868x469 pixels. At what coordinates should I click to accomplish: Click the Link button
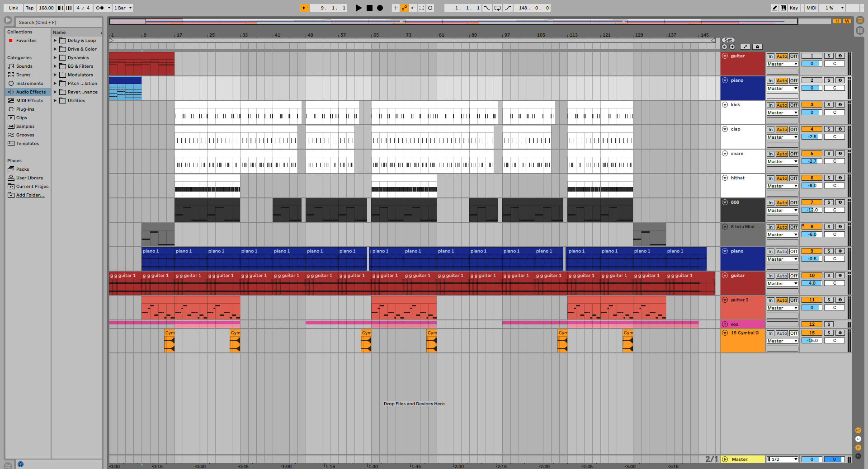point(14,8)
